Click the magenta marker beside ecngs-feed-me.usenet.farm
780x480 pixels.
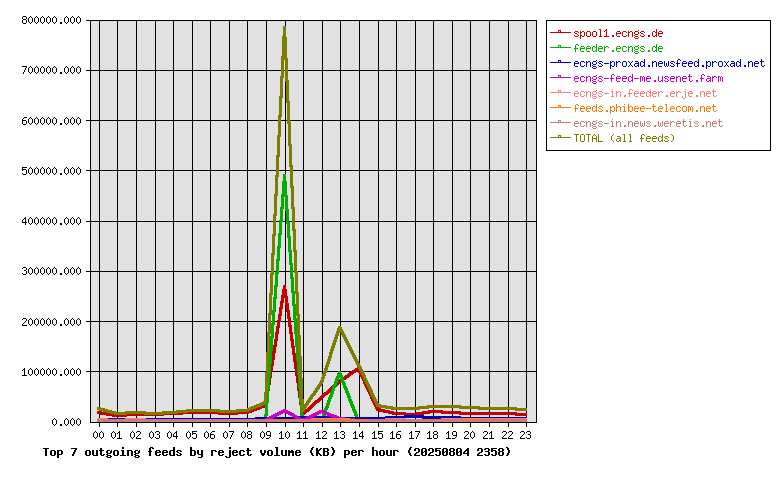(x=560, y=77)
